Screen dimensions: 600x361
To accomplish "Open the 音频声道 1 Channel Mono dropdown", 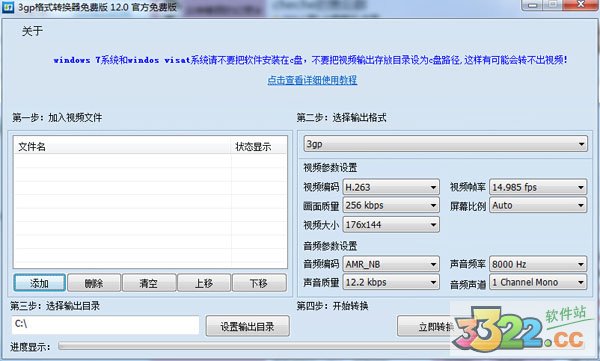I will click(x=538, y=282).
